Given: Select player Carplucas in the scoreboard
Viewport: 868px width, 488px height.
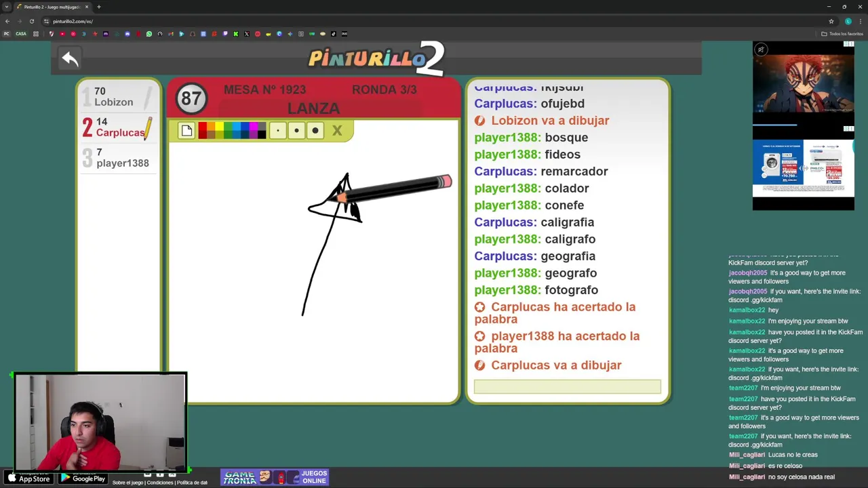Looking at the screenshot, I should pos(118,127).
